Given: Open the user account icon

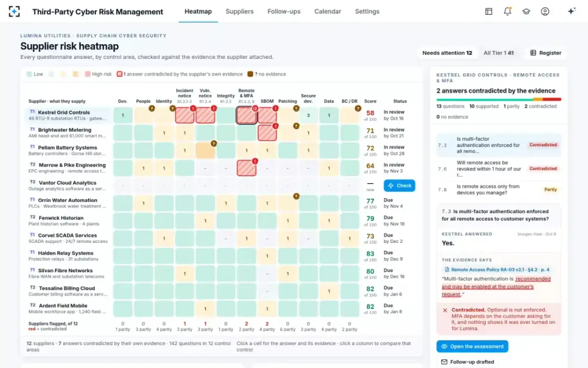Looking at the screenshot, I should (545, 11).
